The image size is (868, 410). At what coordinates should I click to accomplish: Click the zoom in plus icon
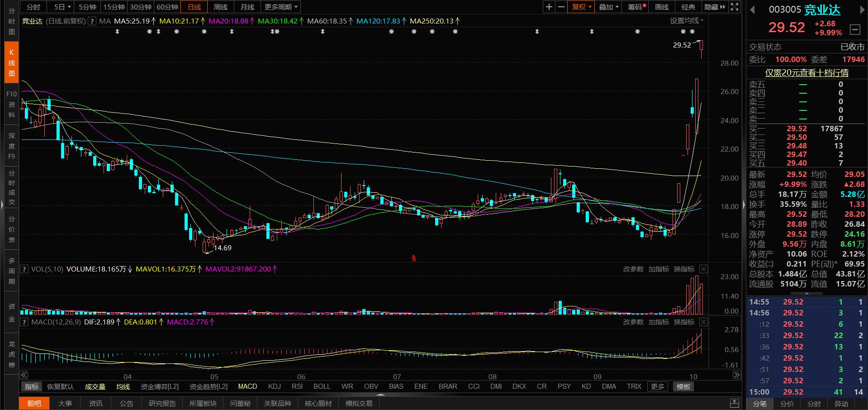(x=549, y=7)
